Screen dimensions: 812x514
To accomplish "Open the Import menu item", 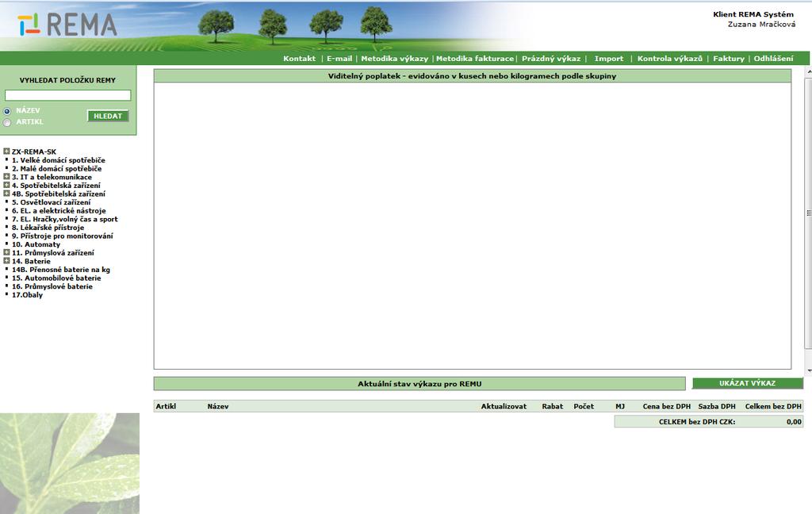I will tap(609, 59).
